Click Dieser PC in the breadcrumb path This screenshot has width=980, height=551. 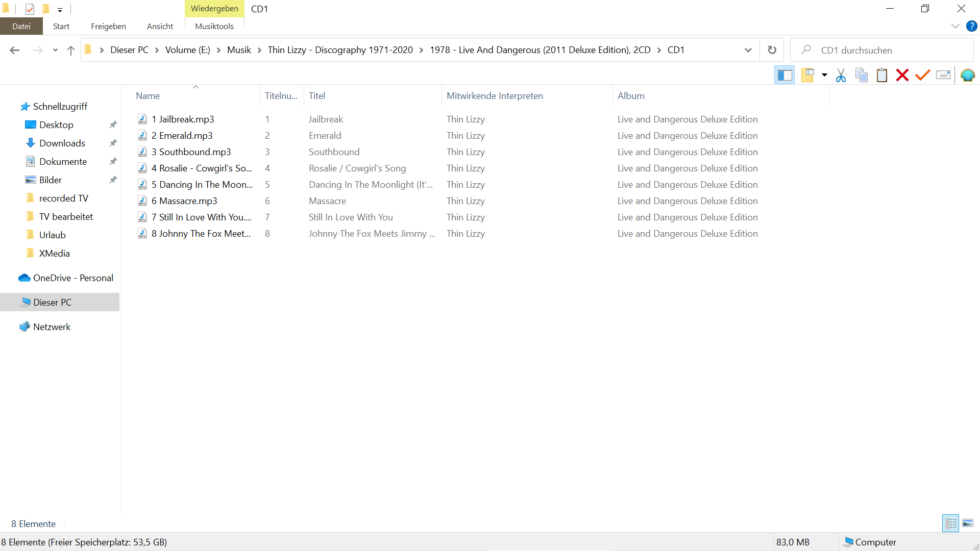pyautogui.click(x=130, y=50)
